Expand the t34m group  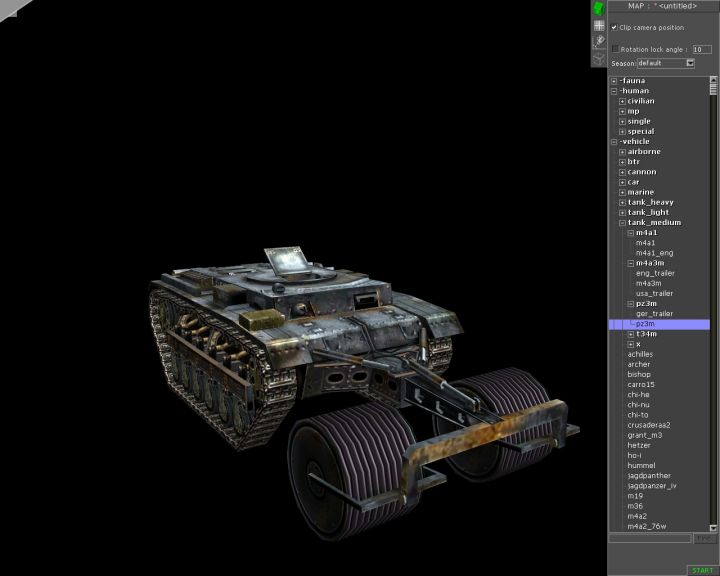click(x=630, y=334)
